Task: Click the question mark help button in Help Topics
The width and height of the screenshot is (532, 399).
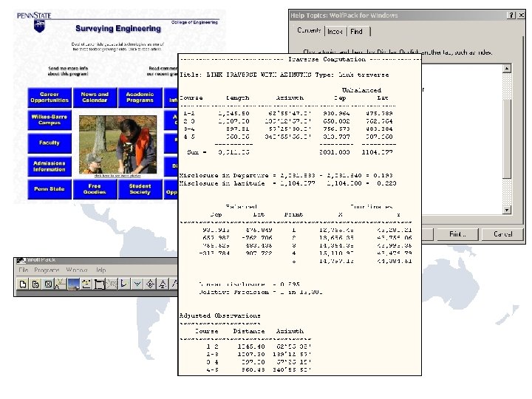Action: pos(511,16)
